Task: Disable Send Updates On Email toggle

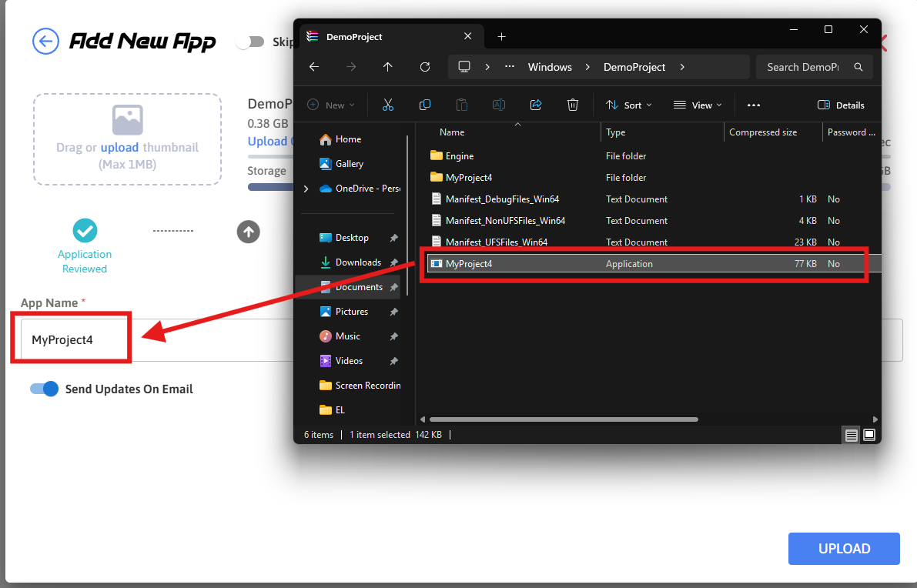Action: (x=45, y=389)
